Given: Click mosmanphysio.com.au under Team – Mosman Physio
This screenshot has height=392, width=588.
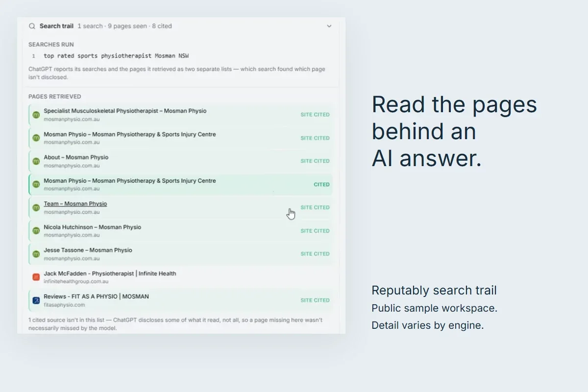Looking at the screenshot, I should [x=72, y=212].
